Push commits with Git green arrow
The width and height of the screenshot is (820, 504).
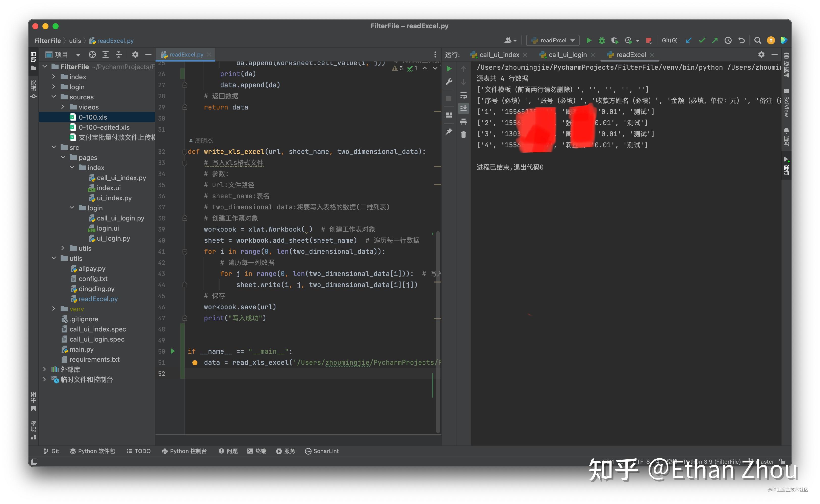[x=714, y=40]
